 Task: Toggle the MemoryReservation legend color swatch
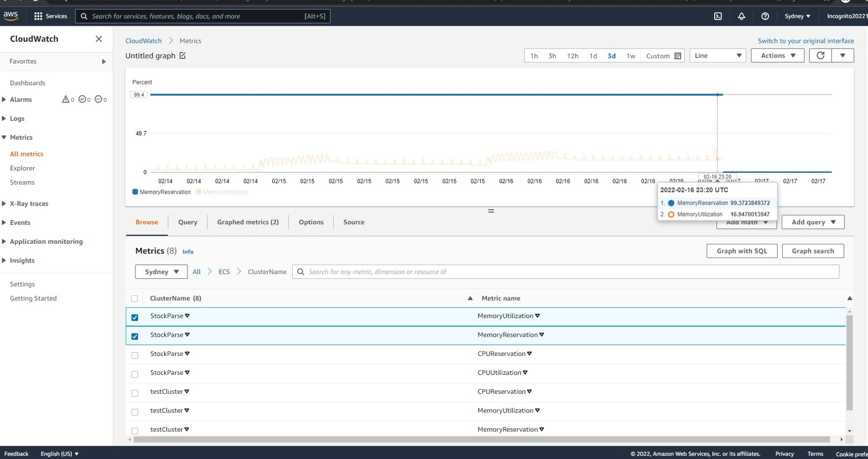[x=135, y=192]
